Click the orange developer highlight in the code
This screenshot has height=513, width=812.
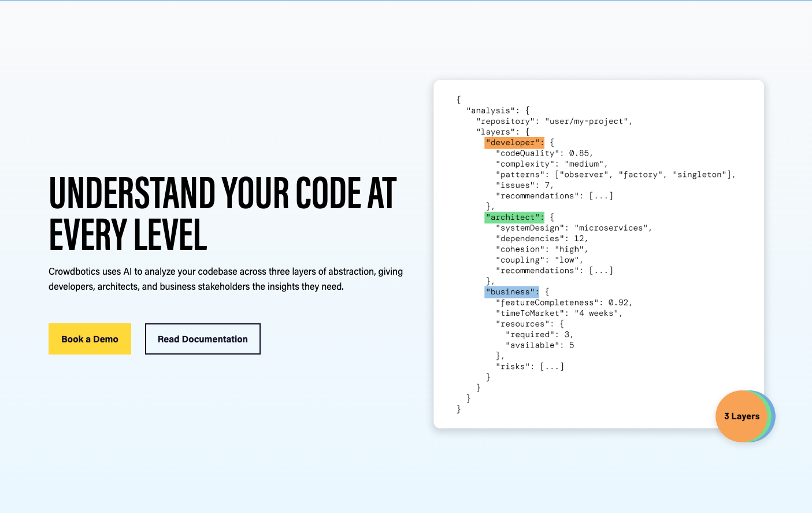(514, 142)
